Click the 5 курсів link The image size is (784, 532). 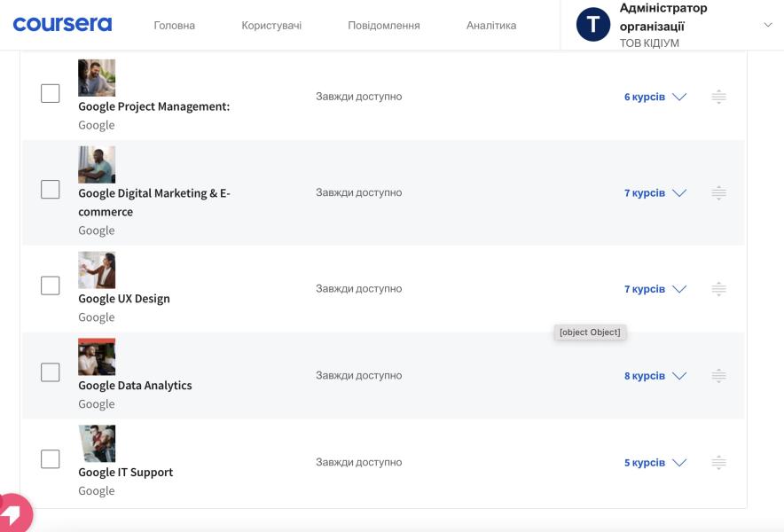point(645,463)
